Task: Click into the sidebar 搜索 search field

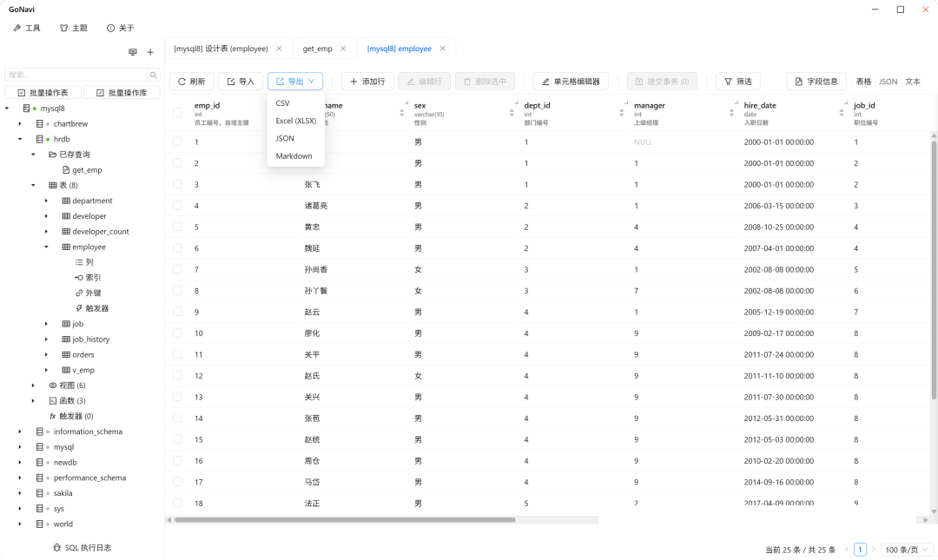Action: click(76, 76)
